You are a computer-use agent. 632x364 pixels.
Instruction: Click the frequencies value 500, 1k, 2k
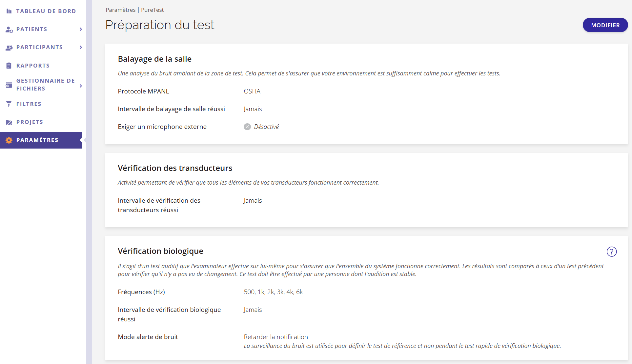tap(273, 292)
